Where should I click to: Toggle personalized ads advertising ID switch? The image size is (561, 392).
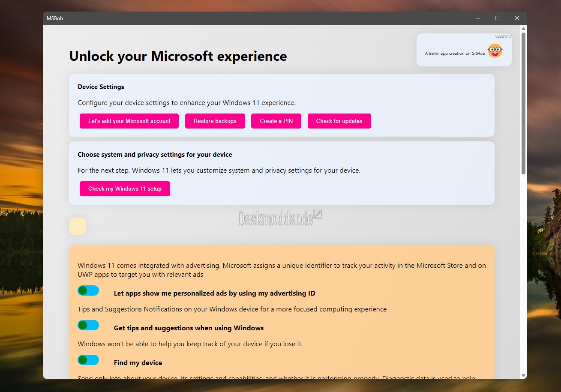[88, 290]
